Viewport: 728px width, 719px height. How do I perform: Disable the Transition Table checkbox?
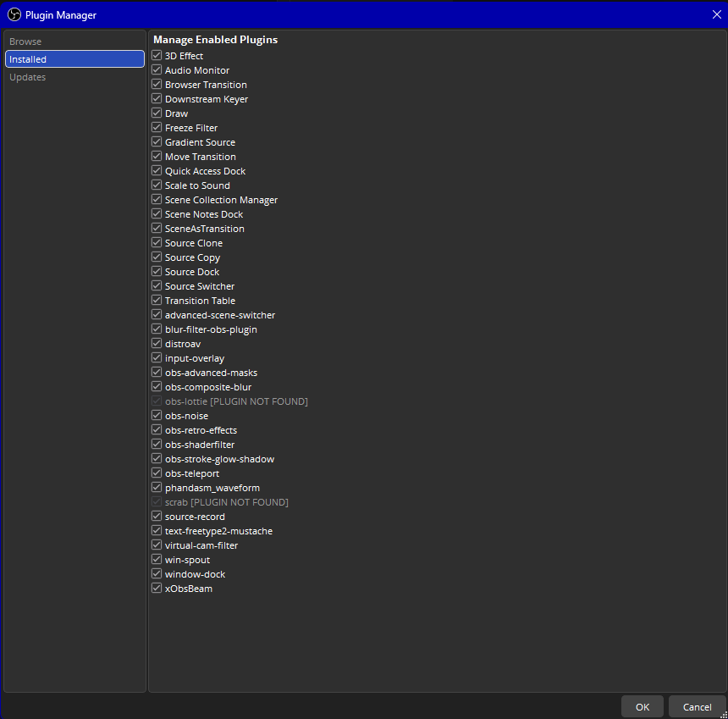pyautogui.click(x=157, y=301)
